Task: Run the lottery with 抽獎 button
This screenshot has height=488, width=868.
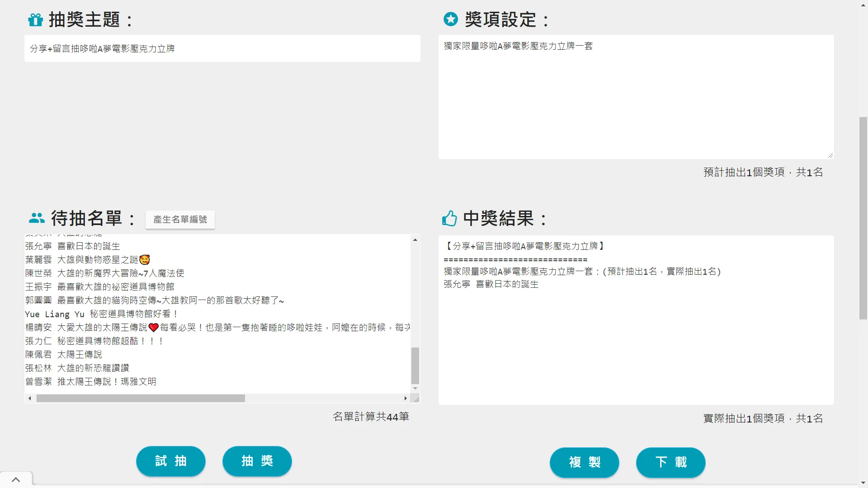Action: [x=257, y=461]
